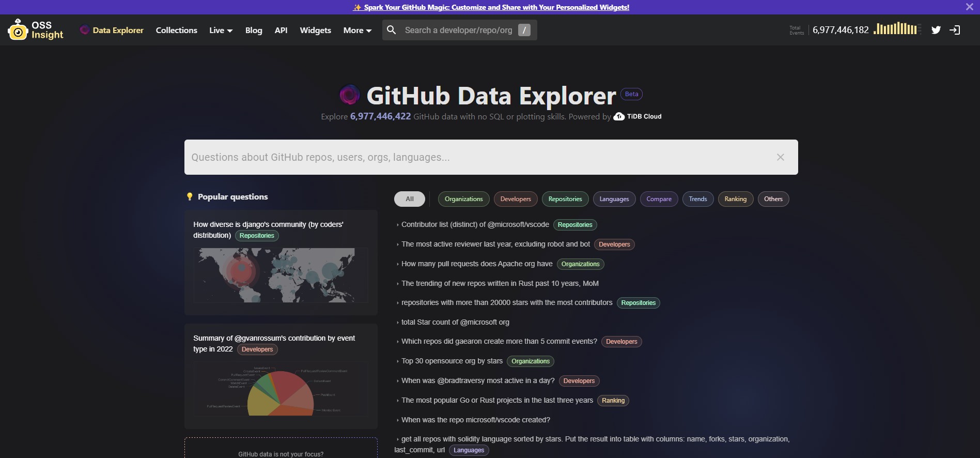
Task: Select Top 30 opensource org question
Action: 452,361
